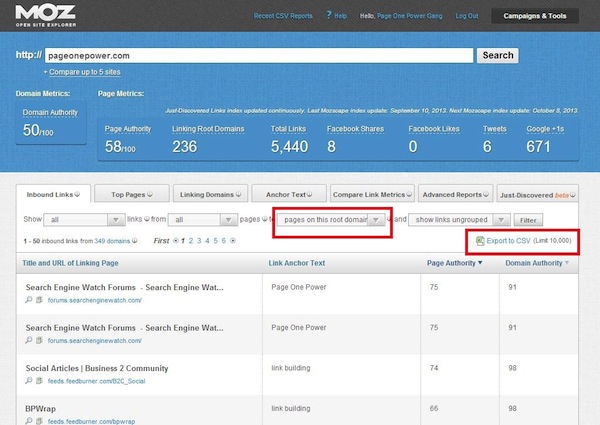Click magnifier icon under Social Articles row
The height and width of the screenshot is (425, 600).
coord(29,381)
